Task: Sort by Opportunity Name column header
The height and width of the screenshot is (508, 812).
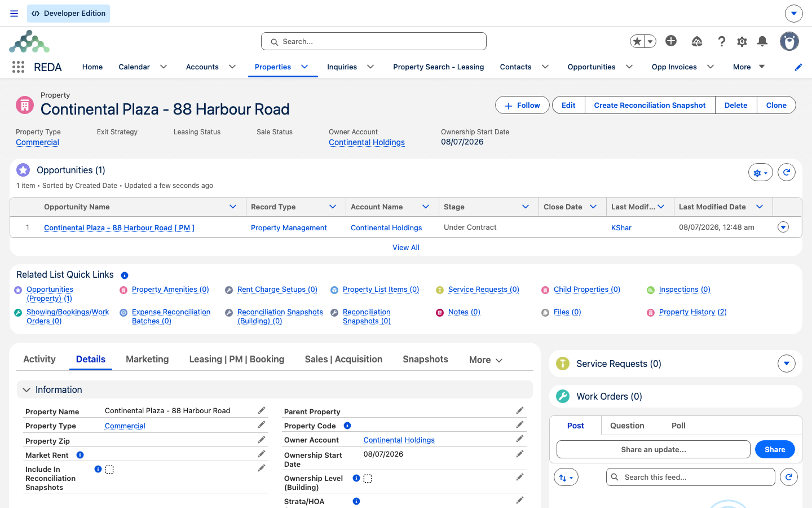Action: click(77, 207)
